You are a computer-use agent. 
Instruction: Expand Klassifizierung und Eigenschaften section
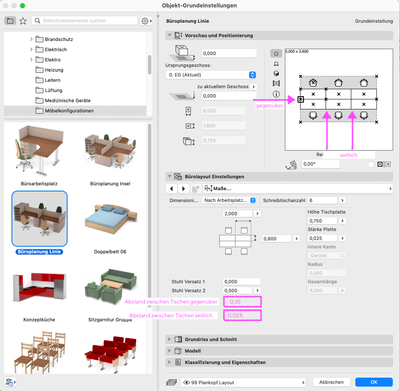(169, 362)
